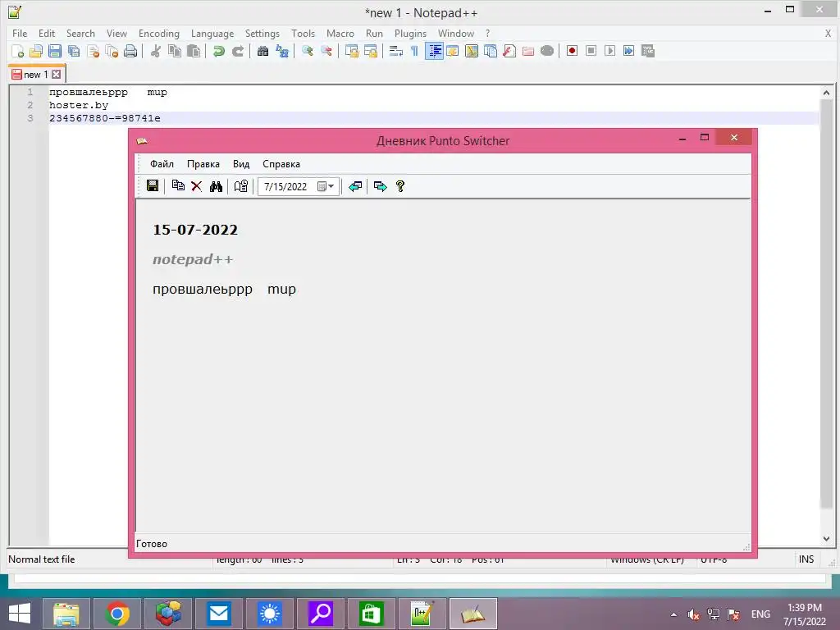Click Playback macro icon
The width and height of the screenshot is (840, 630).
coord(609,51)
